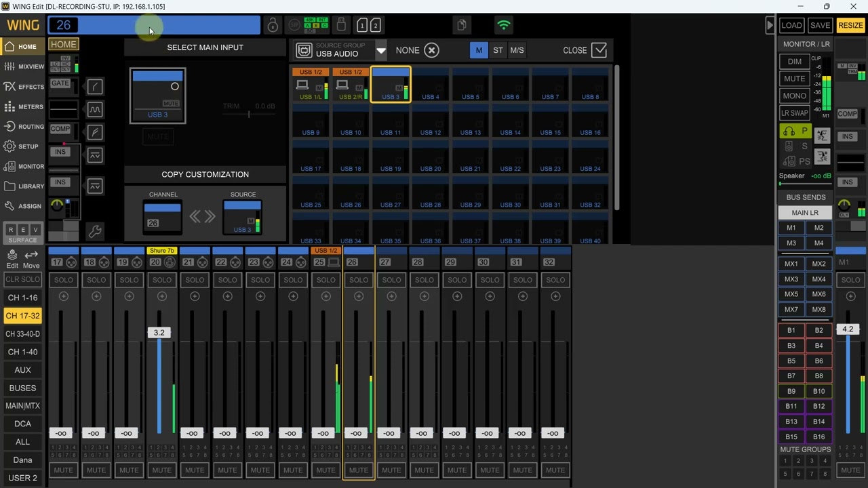Click the lower talkback icon in monitor section
The image size is (868, 488).
tap(822, 157)
